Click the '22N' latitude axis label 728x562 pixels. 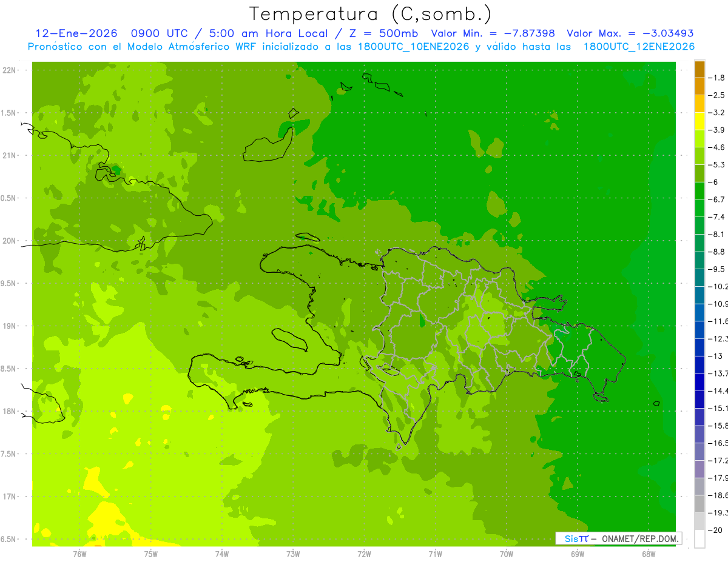(10, 70)
